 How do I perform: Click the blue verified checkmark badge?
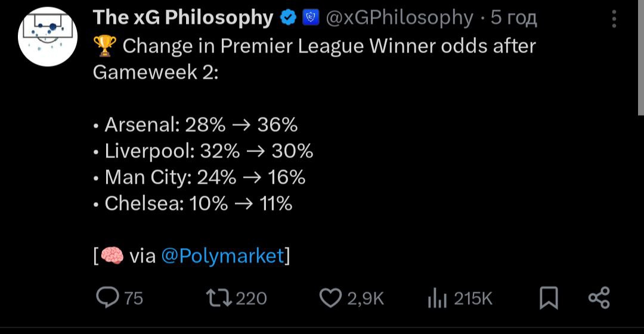pyautogui.click(x=288, y=18)
